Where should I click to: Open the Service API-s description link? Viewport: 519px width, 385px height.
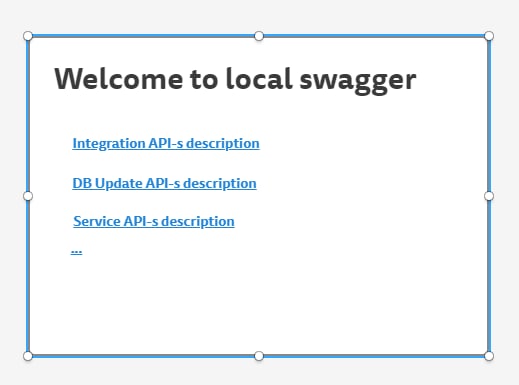pyautogui.click(x=154, y=222)
